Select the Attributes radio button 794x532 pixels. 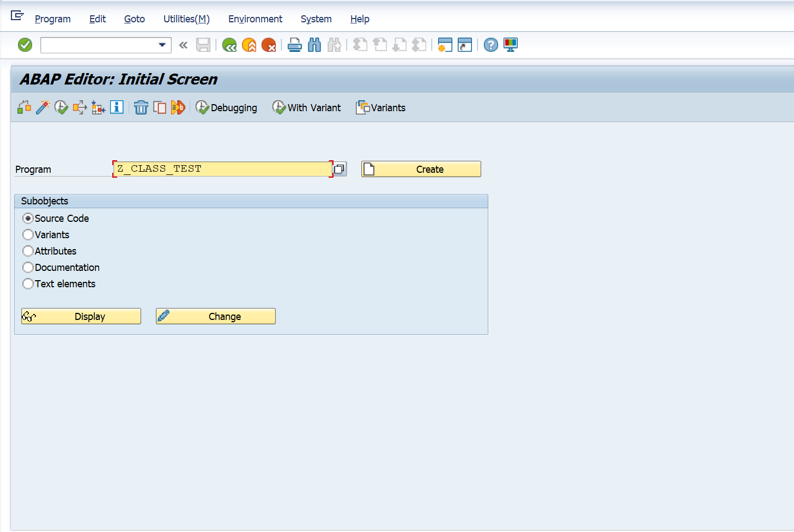click(x=28, y=251)
